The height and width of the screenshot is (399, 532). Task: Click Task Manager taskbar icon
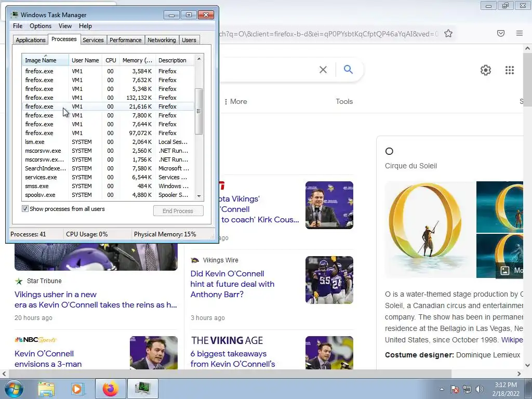[x=142, y=389]
